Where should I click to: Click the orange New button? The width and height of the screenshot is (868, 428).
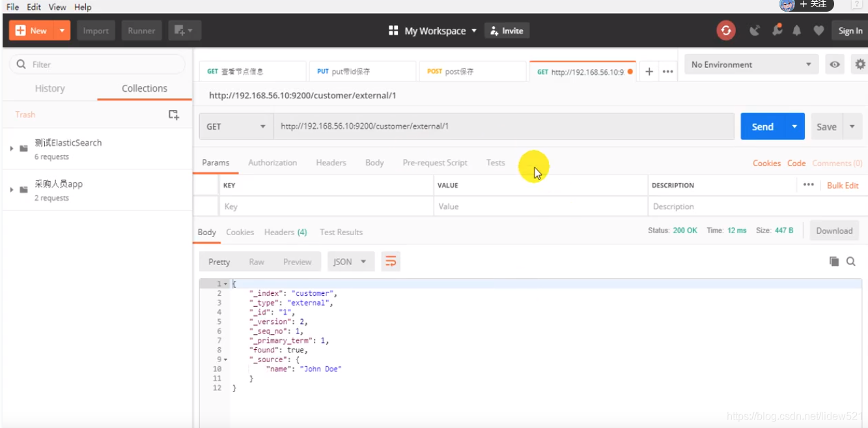click(x=31, y=31)
